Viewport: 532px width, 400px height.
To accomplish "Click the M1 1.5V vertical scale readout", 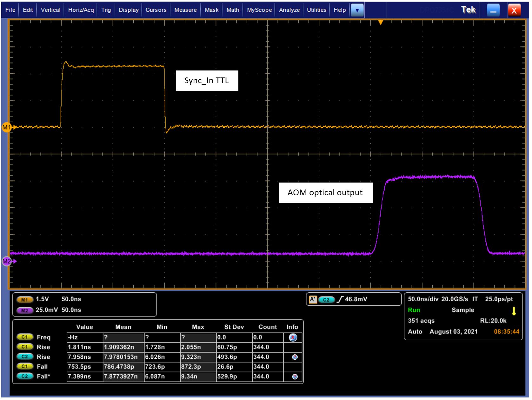I will tap(42, 299).
